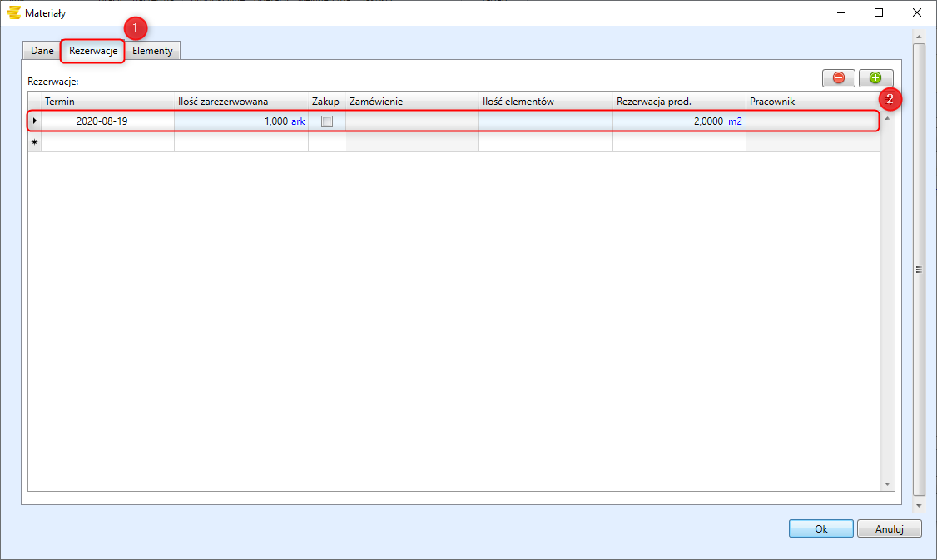Click the Materiały app icon in title bar
Screen dimensions: 937x560
tap(13, 12)
